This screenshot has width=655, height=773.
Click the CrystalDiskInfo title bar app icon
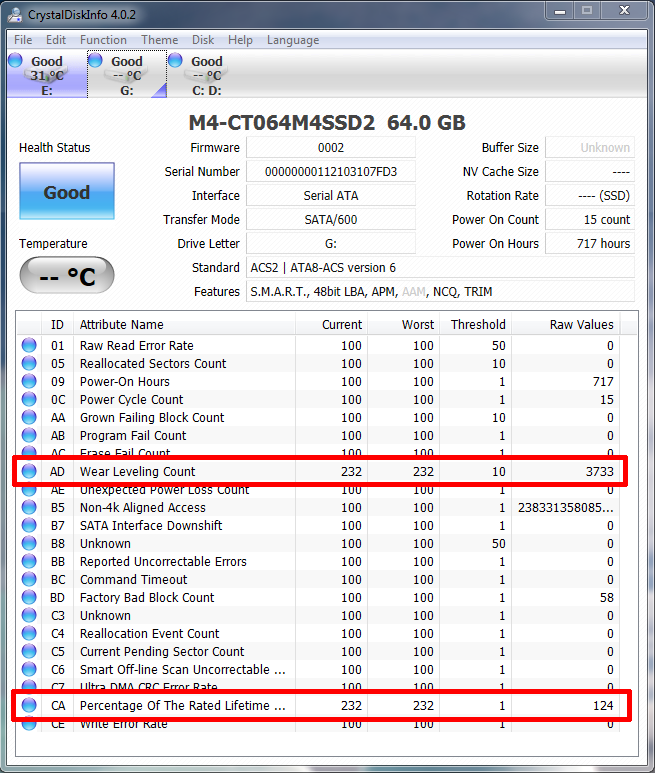(x=15, y=15)
